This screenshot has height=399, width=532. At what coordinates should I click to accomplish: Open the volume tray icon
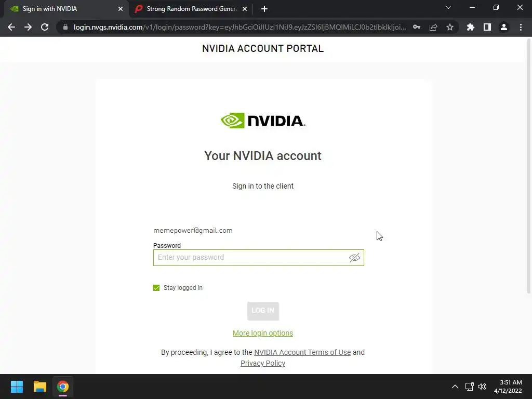[482, 387]
